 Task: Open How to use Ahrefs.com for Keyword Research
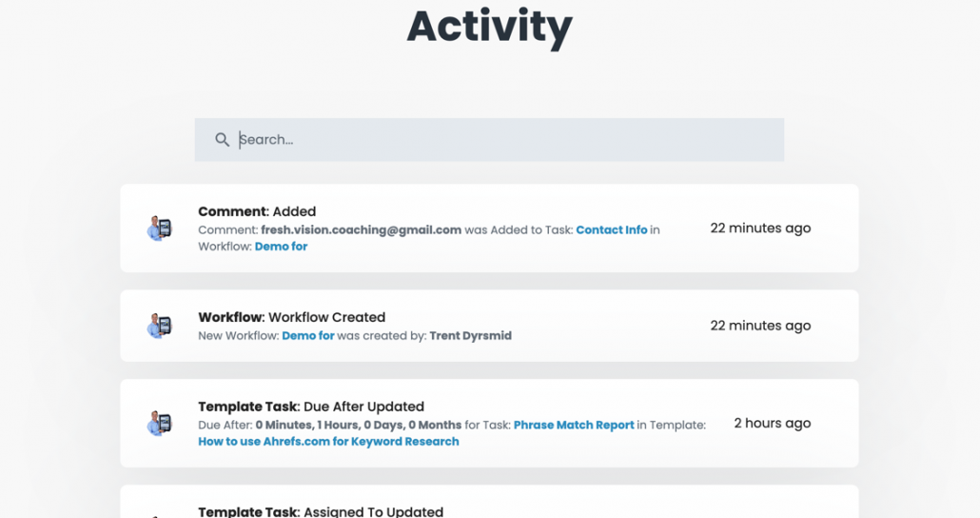(328, 442)
